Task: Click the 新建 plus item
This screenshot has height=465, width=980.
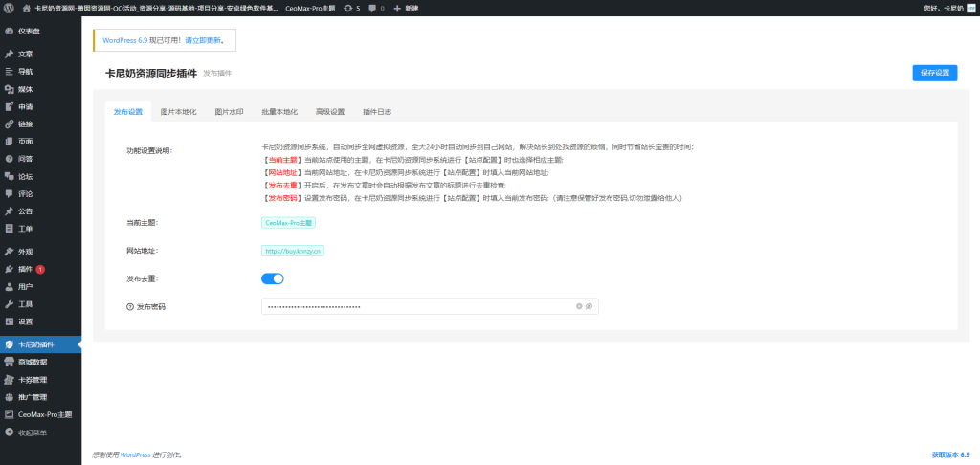Action: 406,8
